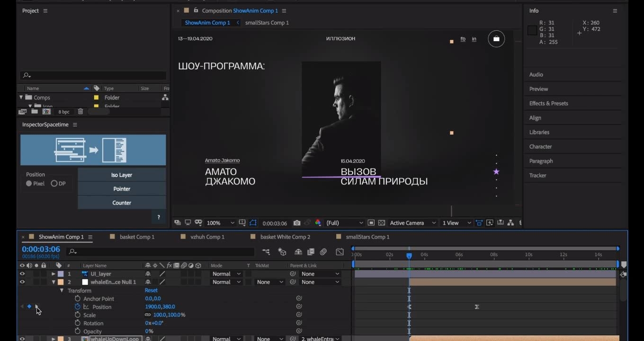
Task: Toggle visibility of UI_layer
Action: 22,274
